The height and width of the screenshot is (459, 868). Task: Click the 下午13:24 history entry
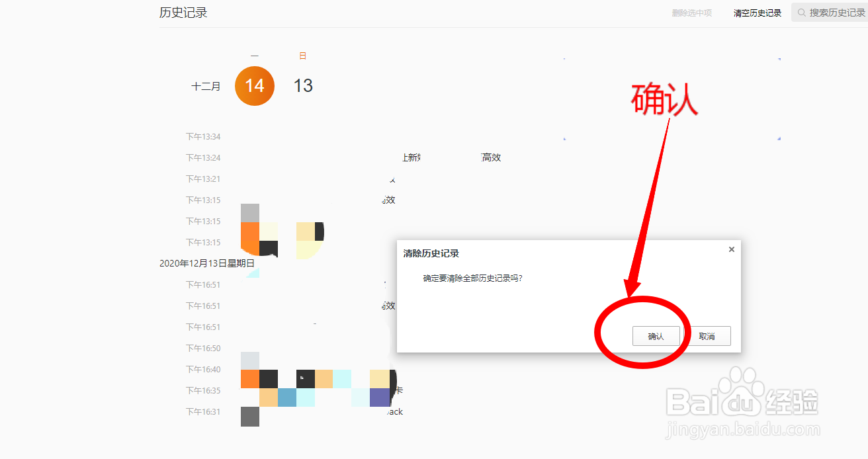pos(203,158)
